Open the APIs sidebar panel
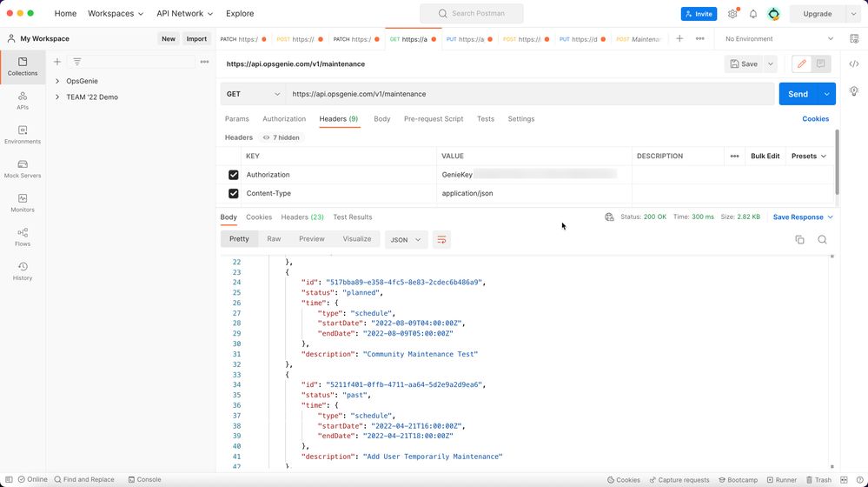The width and height of the screenshot is (868, 487). 22,101
